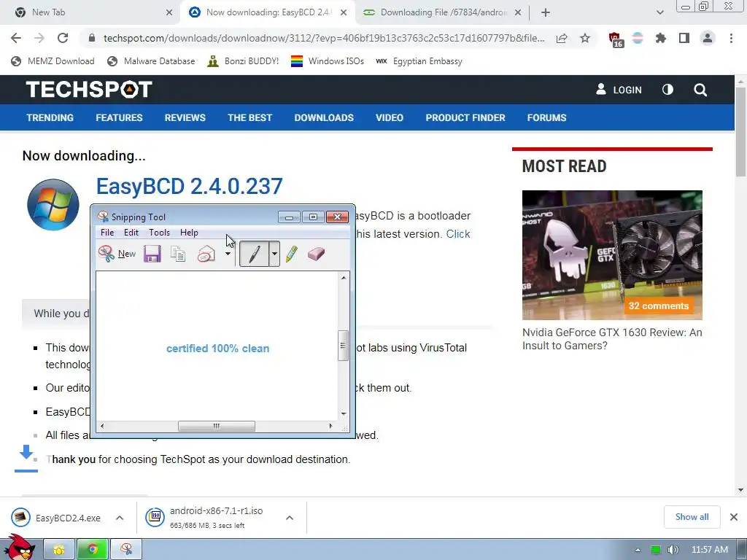Open Malware Database bookmark

point(152,61)
